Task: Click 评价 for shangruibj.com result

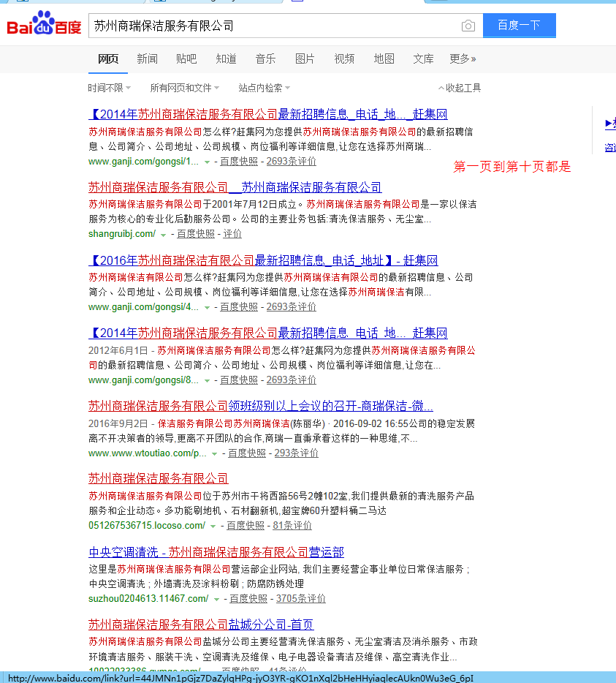Action: (232, 234)
